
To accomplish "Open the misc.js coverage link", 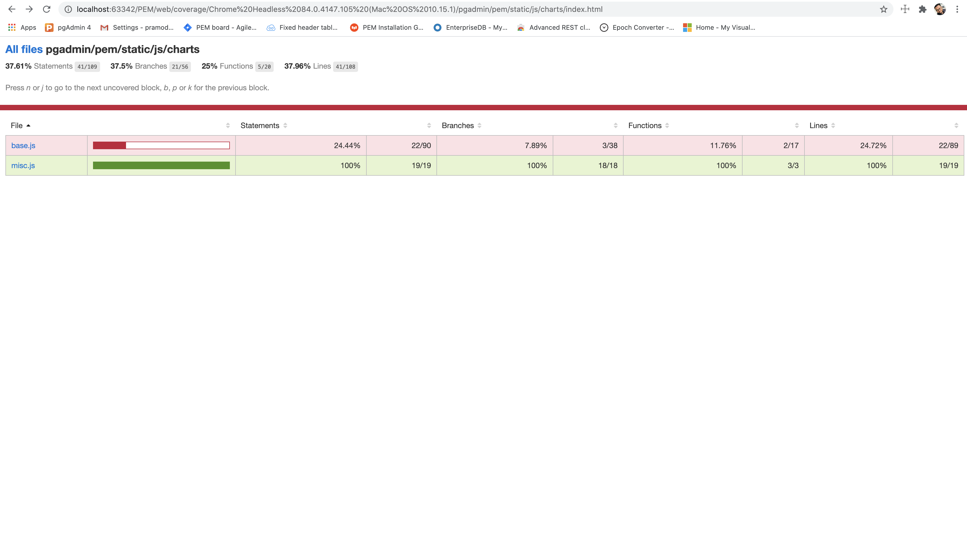I will (x=23, y=165).
